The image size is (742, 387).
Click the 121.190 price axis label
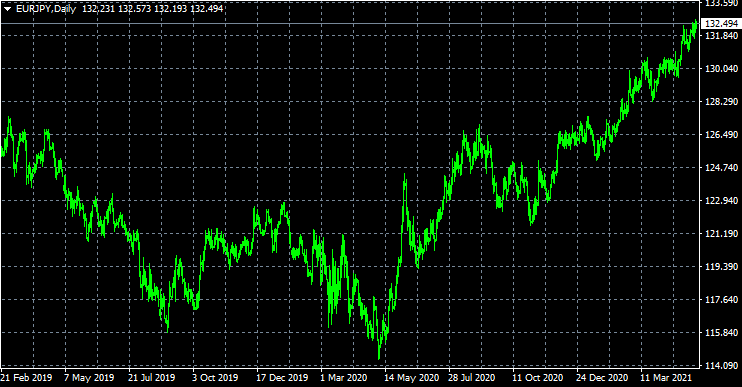point(721,233)
